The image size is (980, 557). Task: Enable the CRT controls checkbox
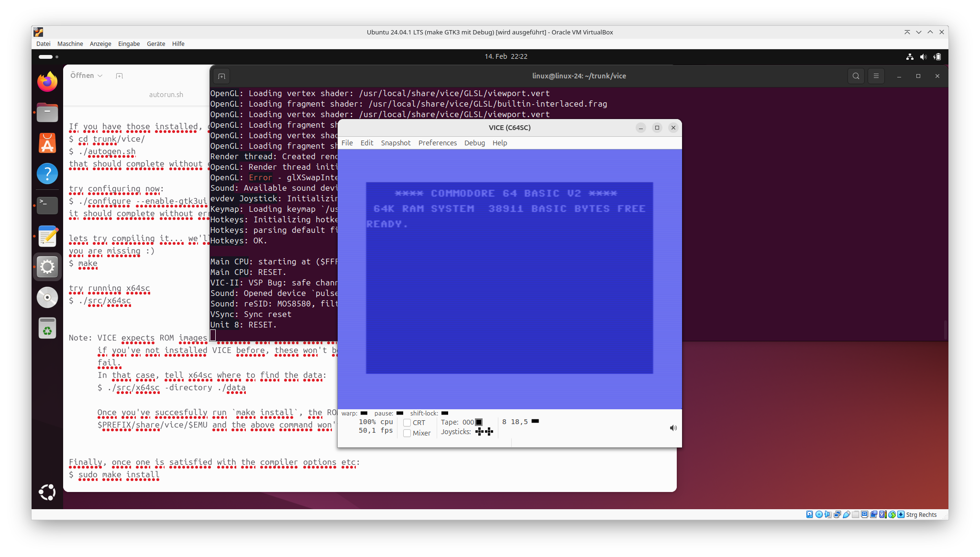[x=407, y=423]
